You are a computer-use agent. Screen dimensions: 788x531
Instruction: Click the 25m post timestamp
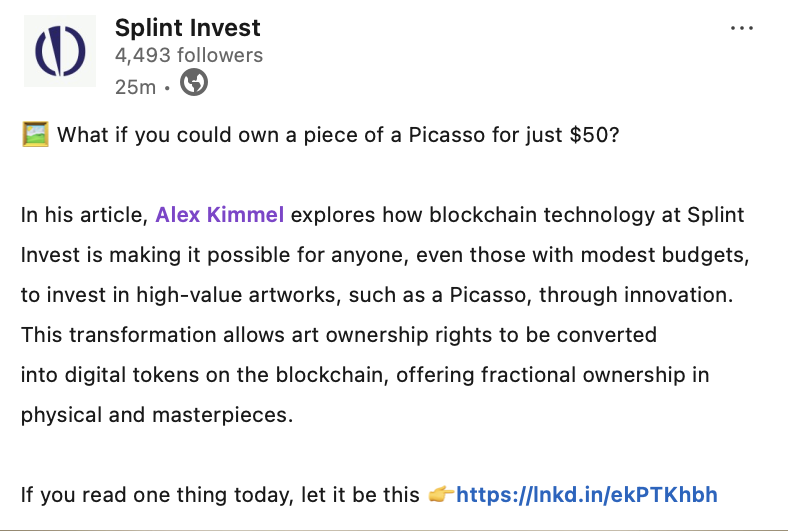(x=135, y=87)
